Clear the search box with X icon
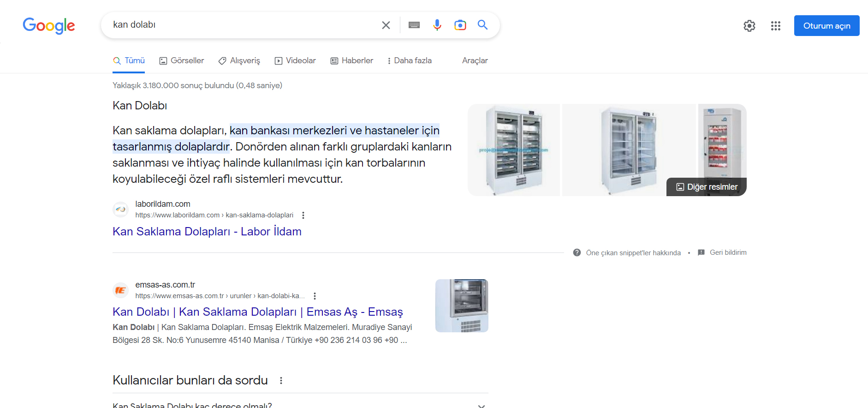This screenshot has width=868, height=408. pos(386,25)
